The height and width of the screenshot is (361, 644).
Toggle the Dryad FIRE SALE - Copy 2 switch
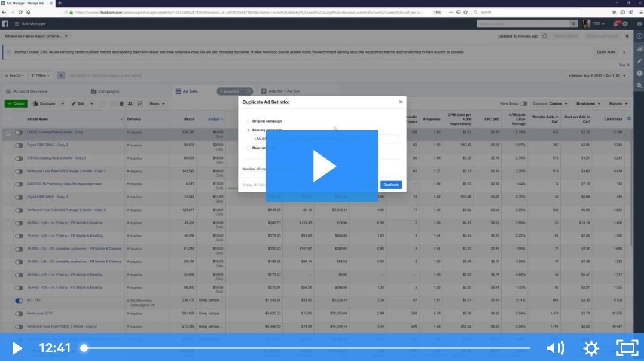[19, 145]
